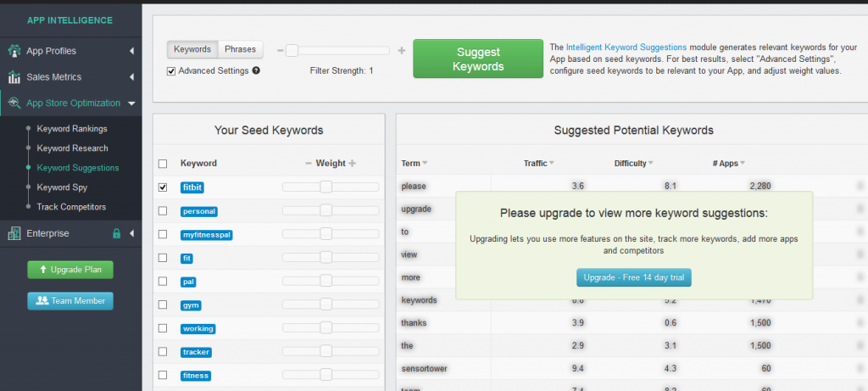
Task: Click the personal weight slider handle
Action: (x=326, y=210)
